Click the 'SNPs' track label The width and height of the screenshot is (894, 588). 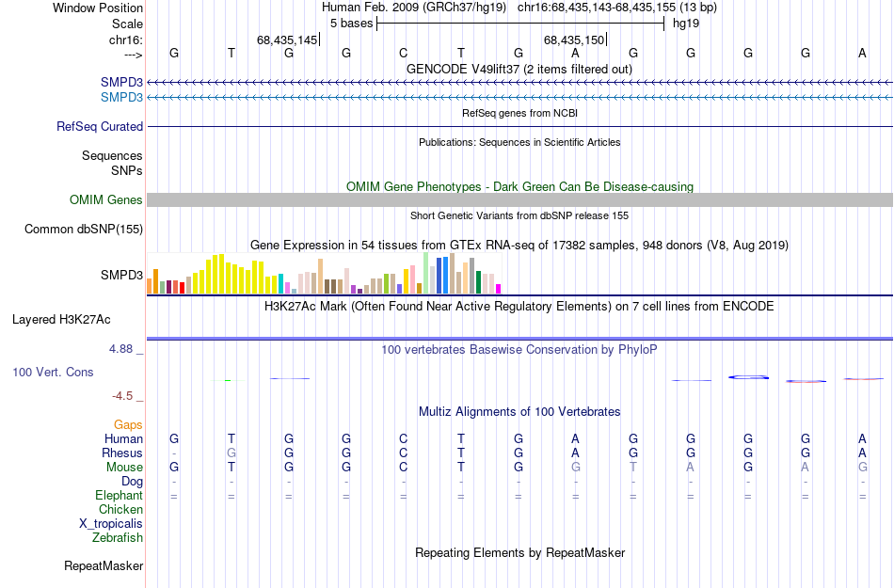click(x=127, y=170)
